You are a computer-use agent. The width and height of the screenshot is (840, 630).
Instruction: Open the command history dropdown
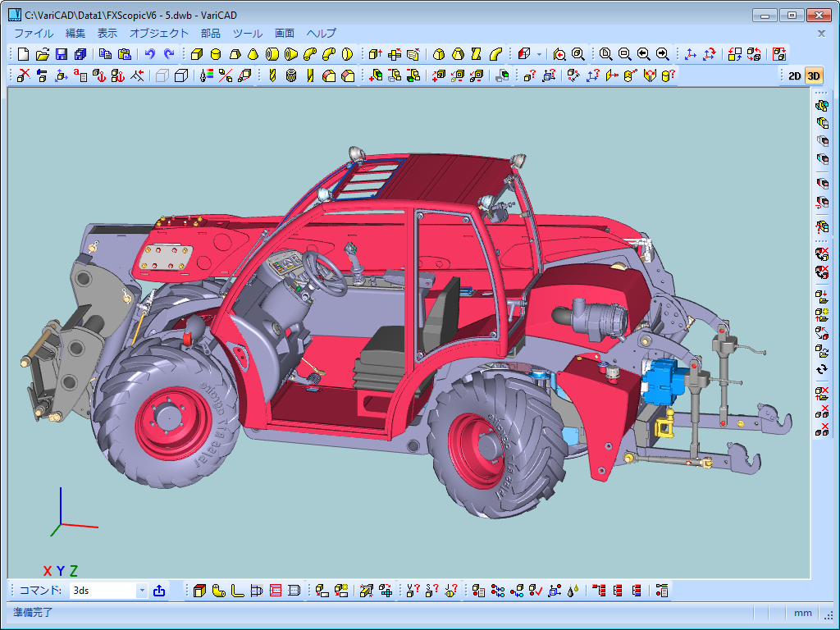pyautogui.click(x=141, y=590)
